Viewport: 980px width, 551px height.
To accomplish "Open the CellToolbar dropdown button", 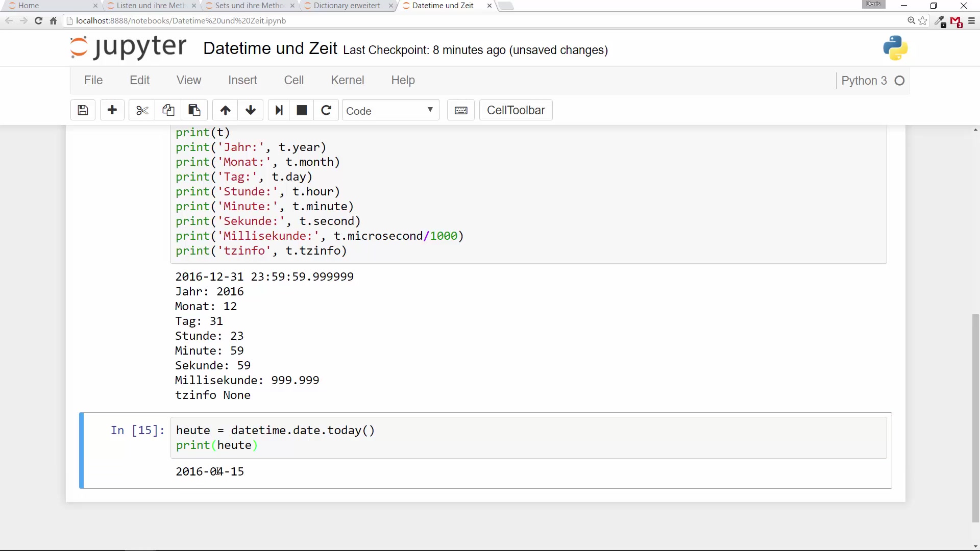I will click(x=516, y=110).
